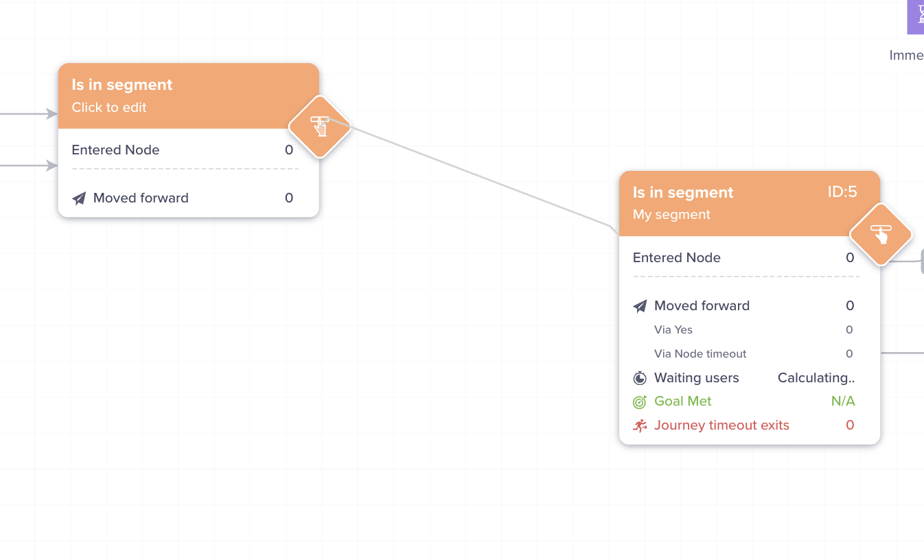924x560 pixels.
Task: Click paper plane icon in left node
Action: tap(80, 198)
